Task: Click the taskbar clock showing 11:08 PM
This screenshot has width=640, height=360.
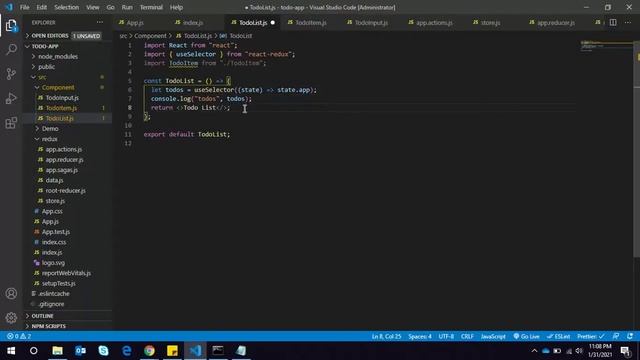Action: [x=600, y=351]
